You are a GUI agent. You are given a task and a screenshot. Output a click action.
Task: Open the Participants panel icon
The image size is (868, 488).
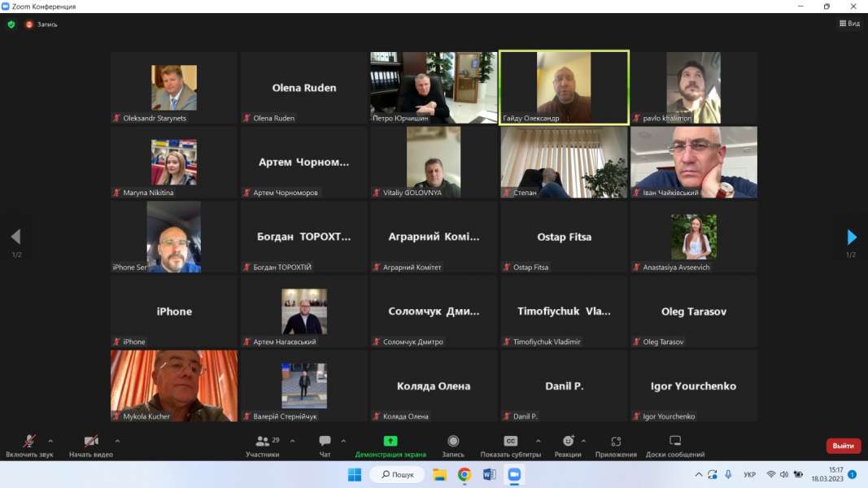[263, 442]
